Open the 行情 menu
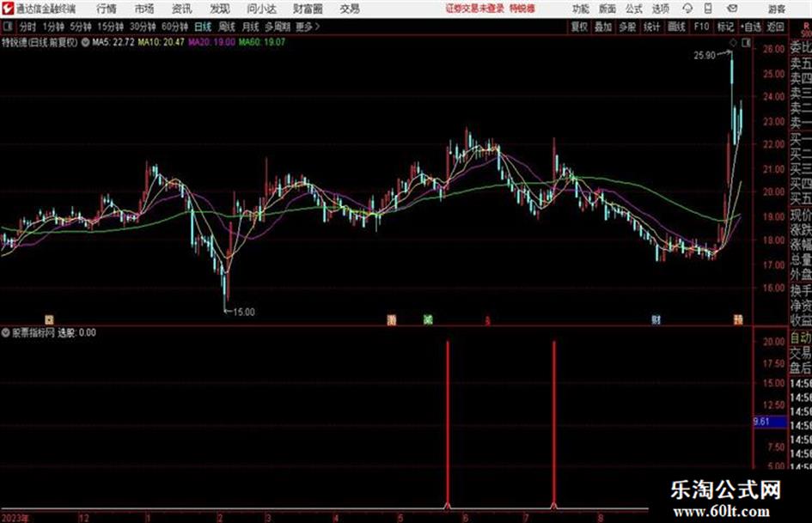Screen dimensions: 812x523 [x=107, y=9]
